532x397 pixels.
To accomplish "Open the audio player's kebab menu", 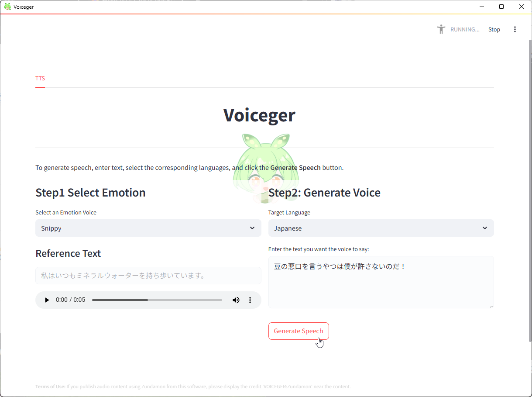I will click(250, 300).
